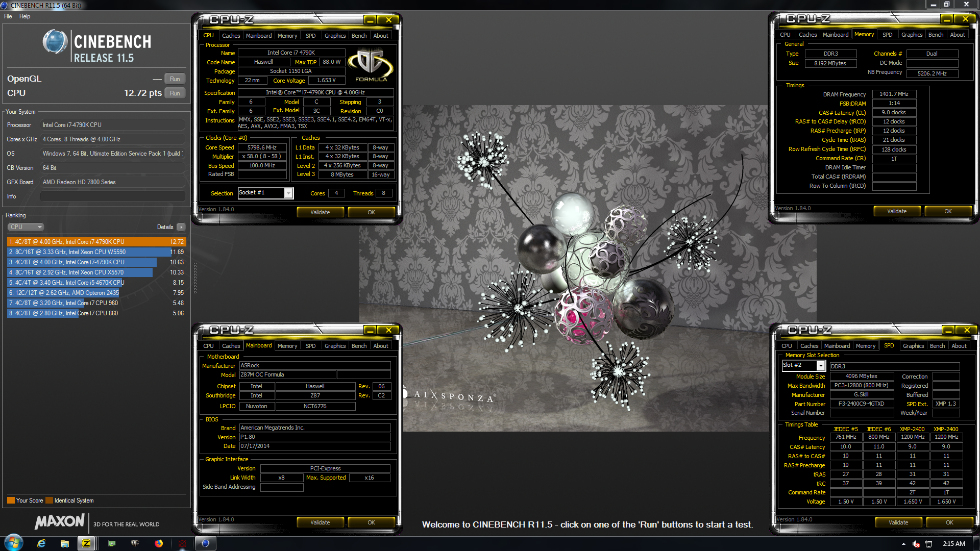Open the ASUS ROG taskbar icon
This screenshot has height=551, width=980.
click(135, 543)
